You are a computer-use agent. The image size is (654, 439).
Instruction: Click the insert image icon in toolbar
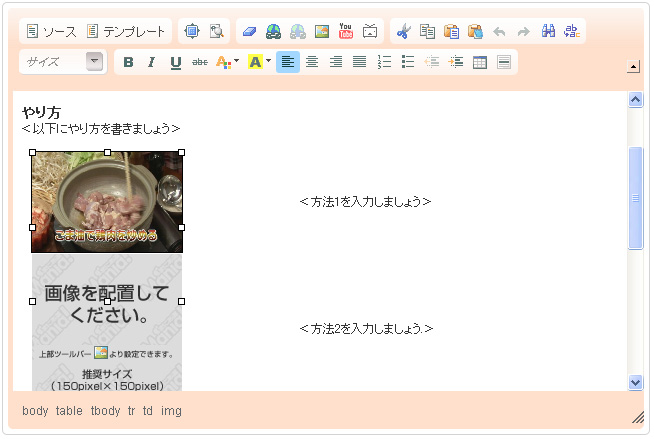click(322, 31)
